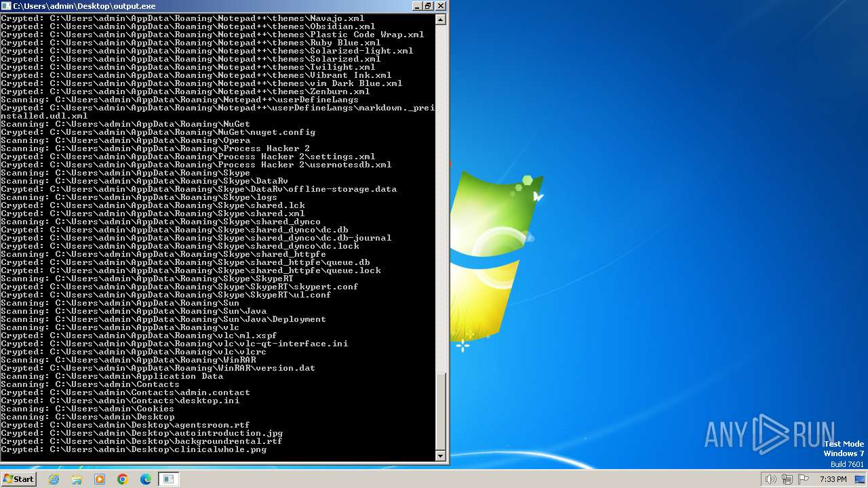The height and width of the screenshot is (488, 868).
Task: Open Windows Media Player taskbar icon
Action: coord(100,479)
